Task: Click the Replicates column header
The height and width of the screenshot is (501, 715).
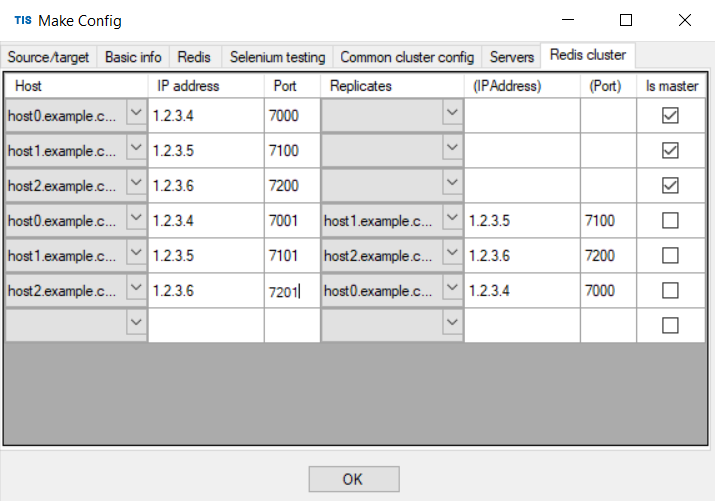Action: coord(392,86)
